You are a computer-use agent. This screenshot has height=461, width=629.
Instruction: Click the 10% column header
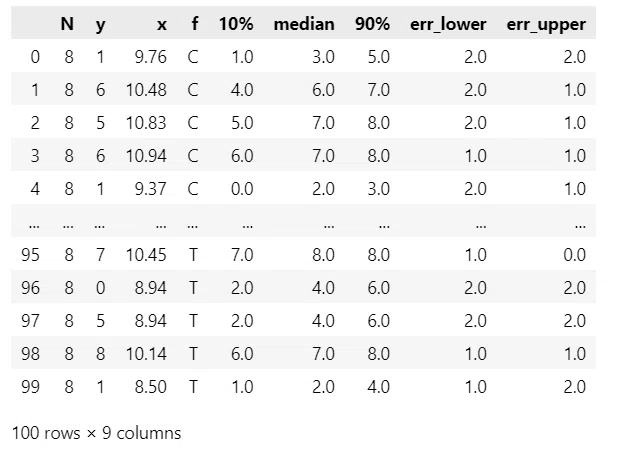coord(236,24)
